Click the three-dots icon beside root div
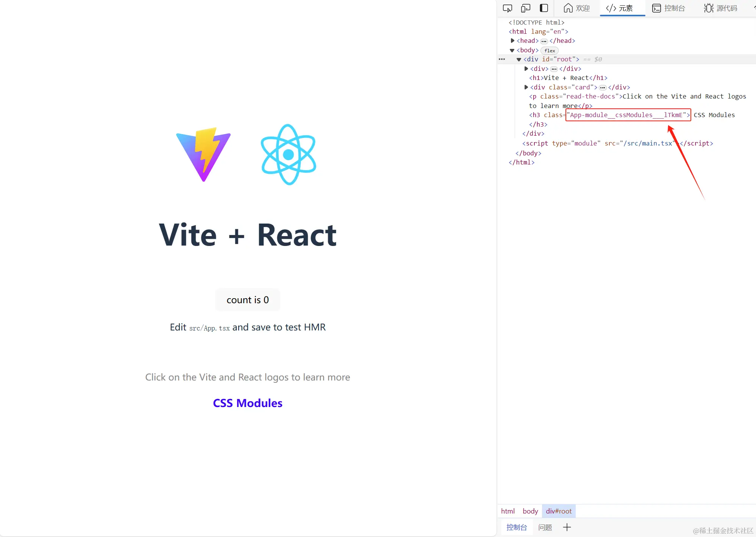756x537 pixels. [x=502, y=59]
